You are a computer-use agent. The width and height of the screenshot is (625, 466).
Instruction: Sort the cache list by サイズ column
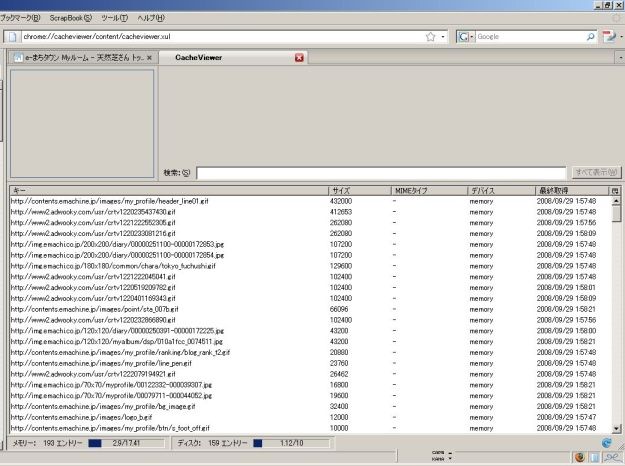(x=358, y=190)
